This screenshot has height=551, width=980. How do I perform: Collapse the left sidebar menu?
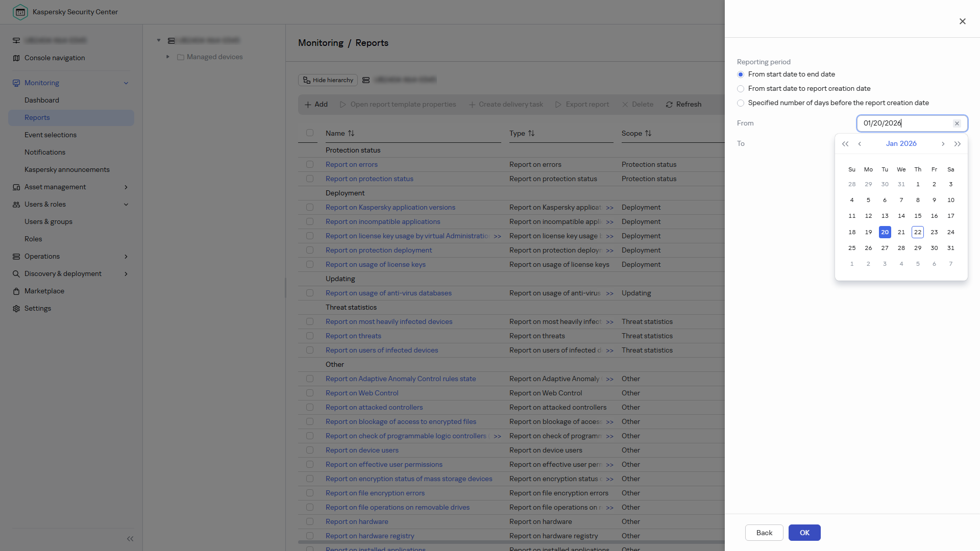tap(130, 539)
